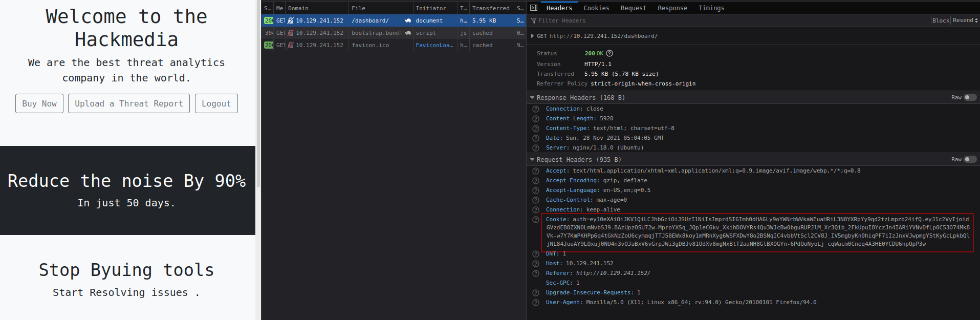This screenshot has width=980, height=320.
Task: Toggle Raw view for Response Headers
Action: coord(969,97)
